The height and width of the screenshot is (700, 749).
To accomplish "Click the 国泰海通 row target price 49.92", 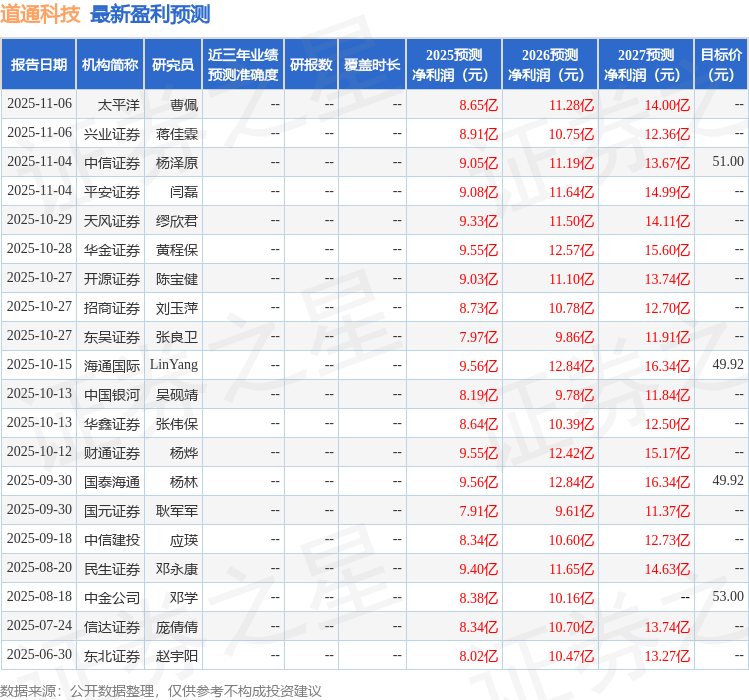I will click(728, 480).
